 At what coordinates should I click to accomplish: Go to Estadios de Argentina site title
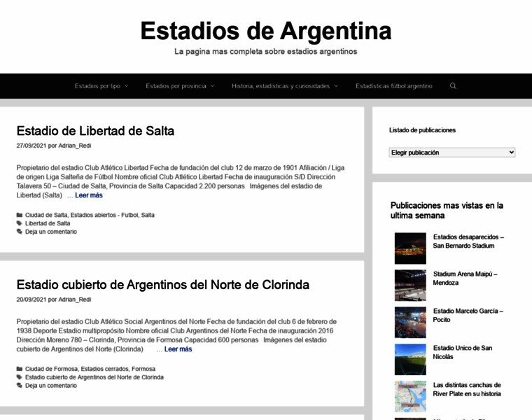(x=266, y=31)
